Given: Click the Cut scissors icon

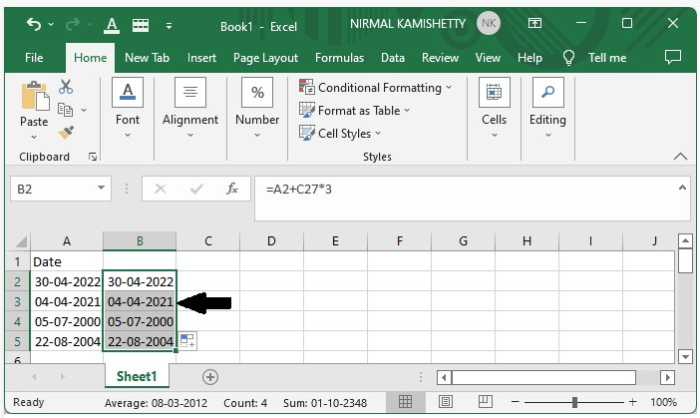Looking at the screenshot, I should click(66, 87).
